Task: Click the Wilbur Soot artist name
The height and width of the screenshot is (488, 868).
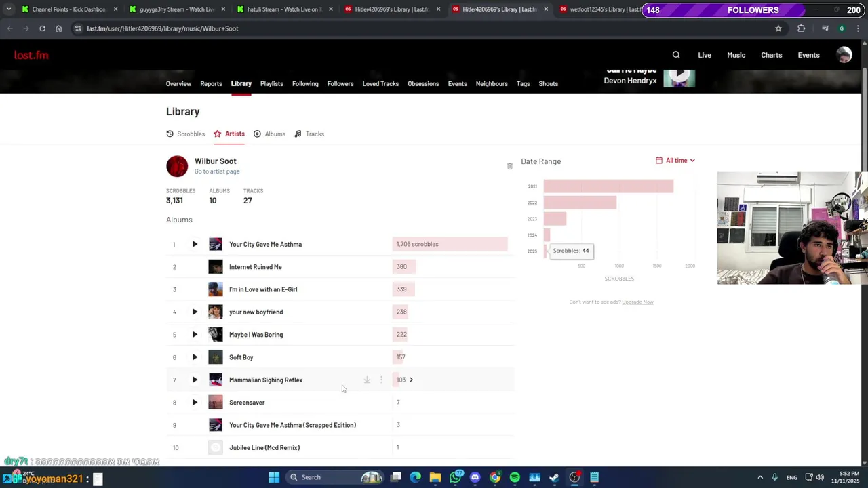Action: 215,161
